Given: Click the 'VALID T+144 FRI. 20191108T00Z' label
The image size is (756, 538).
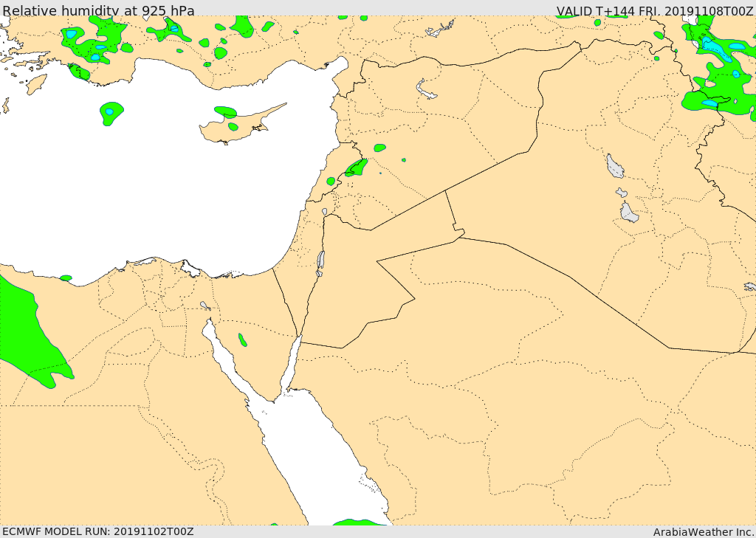Looking at the screenshot, I should 656,10.
